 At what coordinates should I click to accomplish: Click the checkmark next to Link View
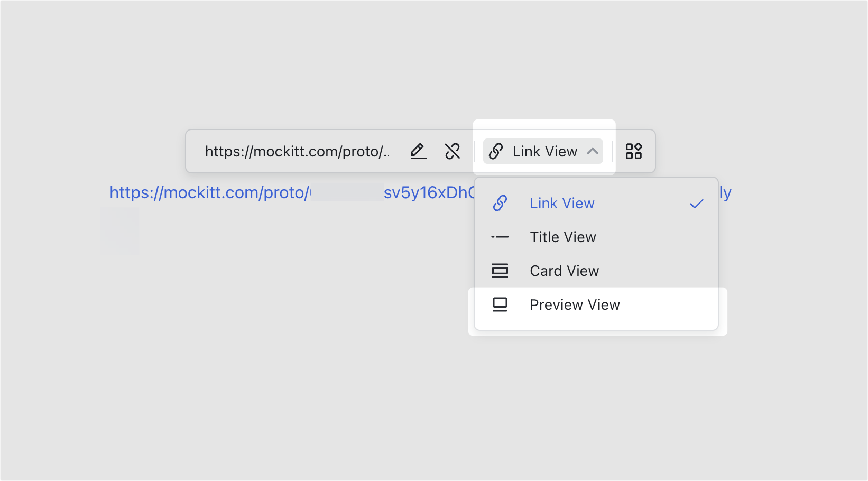tap(697, 203)
